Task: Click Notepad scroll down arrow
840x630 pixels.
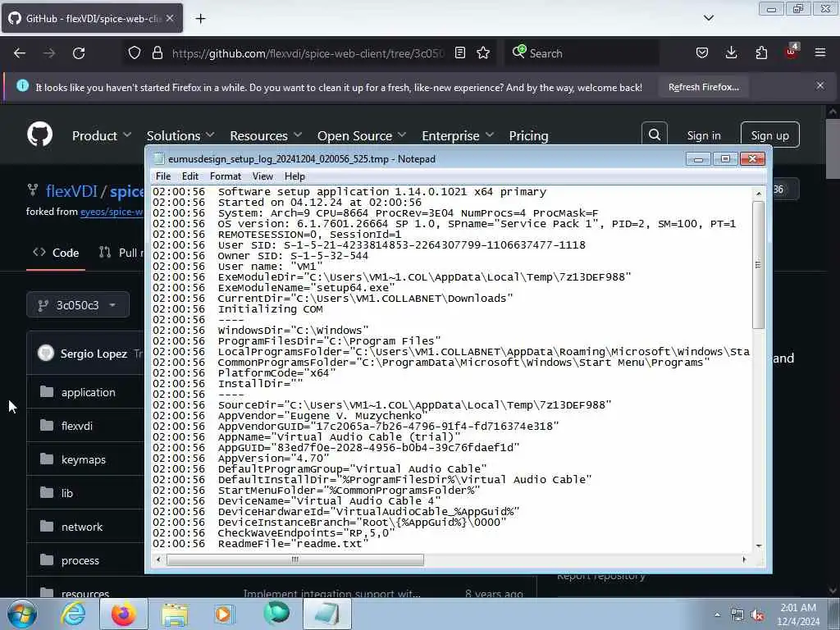Action: pyautogui.click(x=758, y=546)
